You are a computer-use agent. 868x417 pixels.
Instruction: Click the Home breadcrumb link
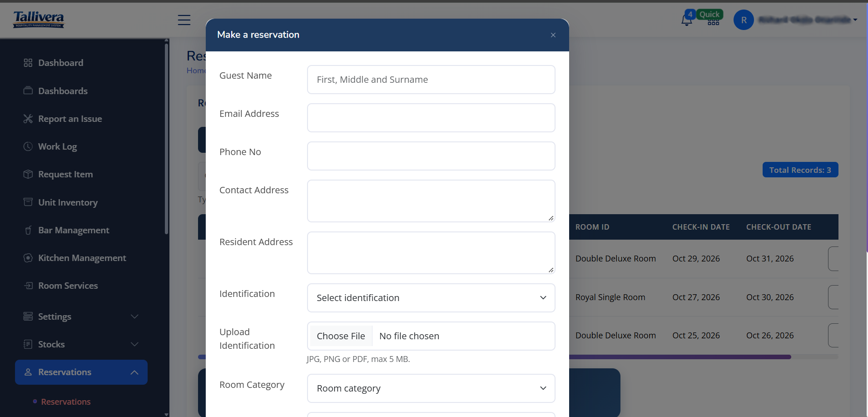click(196, 70)
